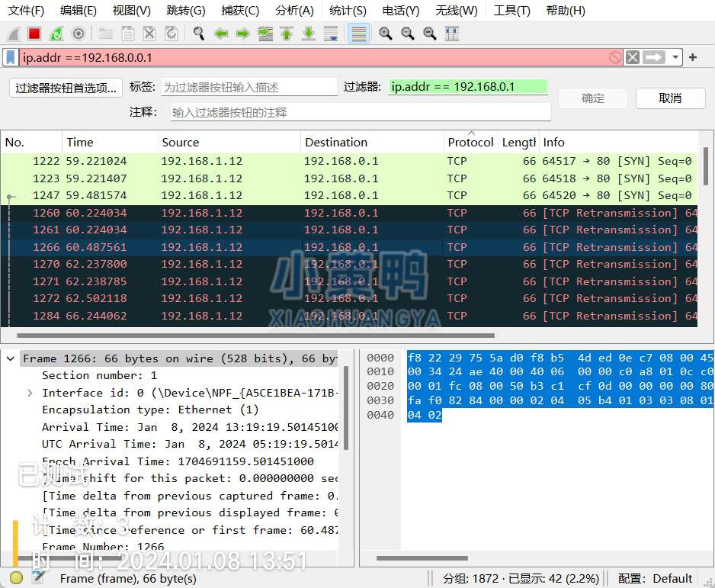This screenshot has height=588, width=715.
Task: Click the main display filter input
Action: pyautogui.click(x=315, y=58)
